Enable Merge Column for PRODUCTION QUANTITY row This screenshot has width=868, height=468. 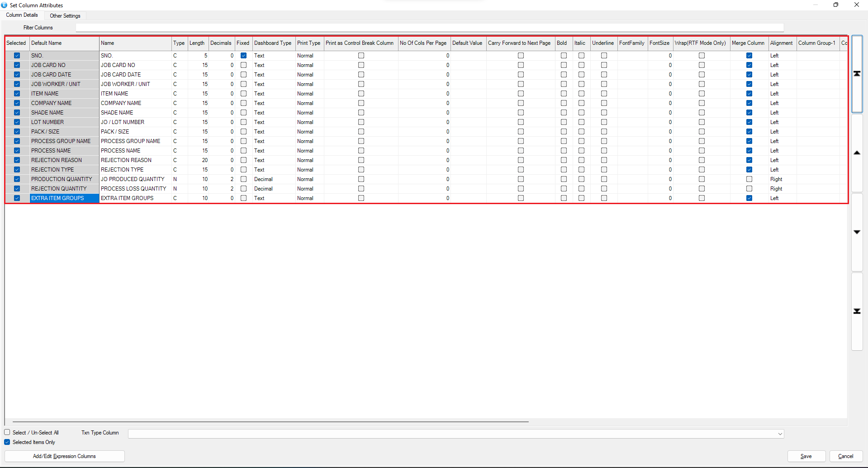coord(749,179)
